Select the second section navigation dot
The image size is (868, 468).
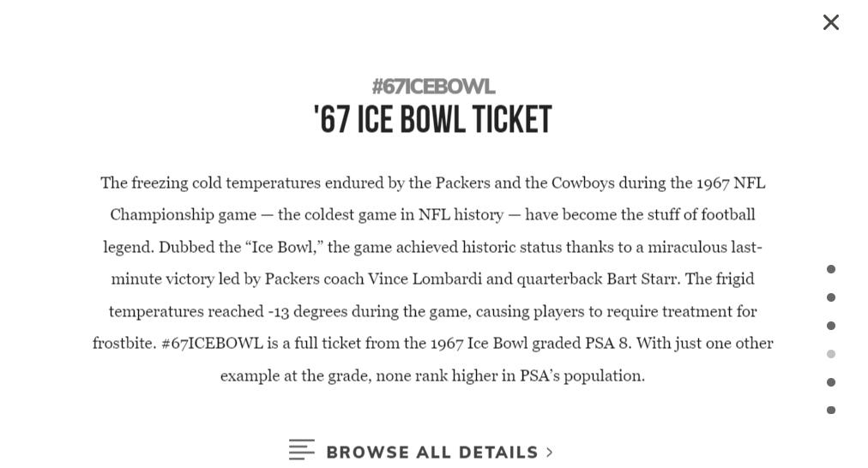coord(830,297)
